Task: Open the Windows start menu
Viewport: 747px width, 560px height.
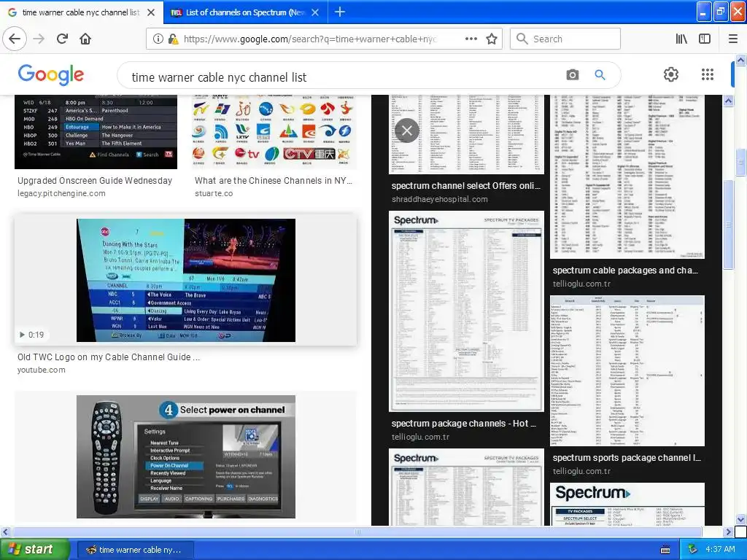Action: (x=34, y=550)
